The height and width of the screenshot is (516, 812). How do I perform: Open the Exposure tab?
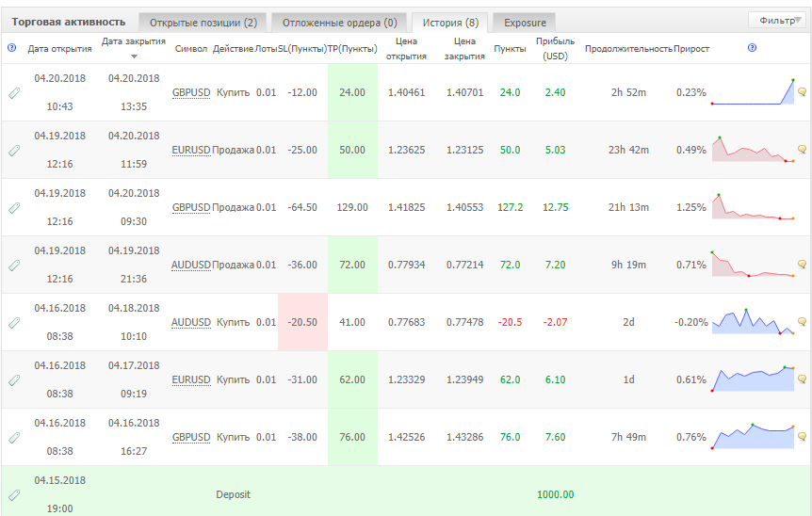point(525,23)
